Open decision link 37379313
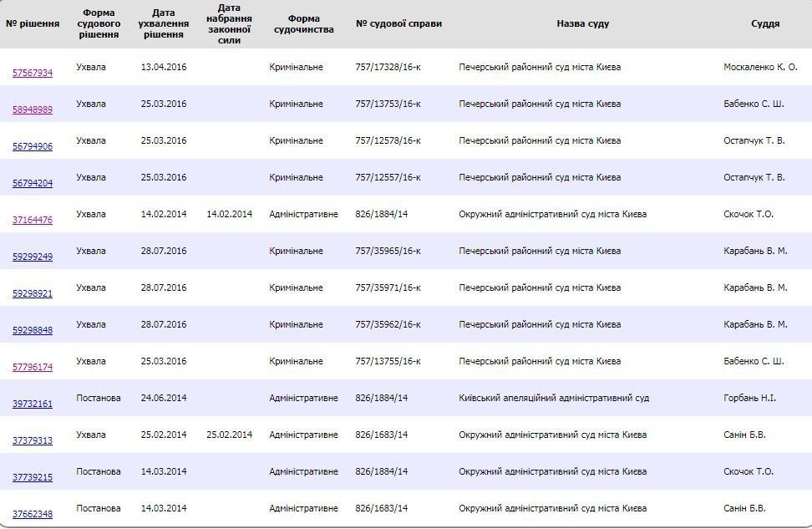Viewport: 812px width, 529px height. pyautogui.click(x=33, y=441)
